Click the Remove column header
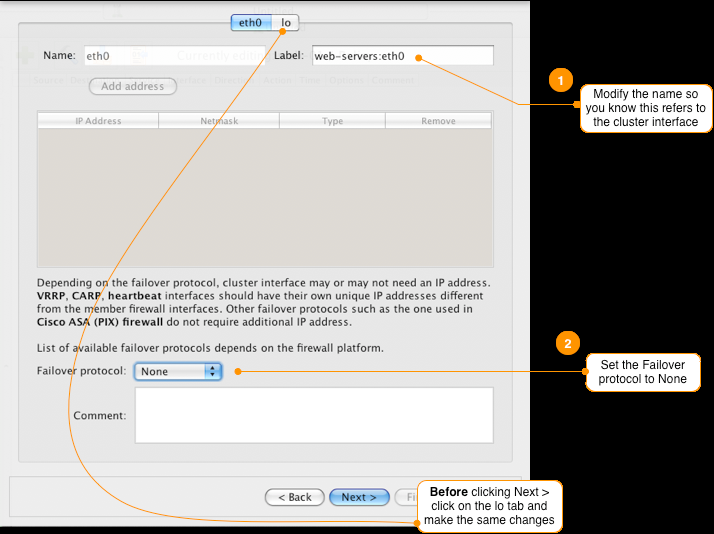Screen dimensions: 714x534 (438, 121)
